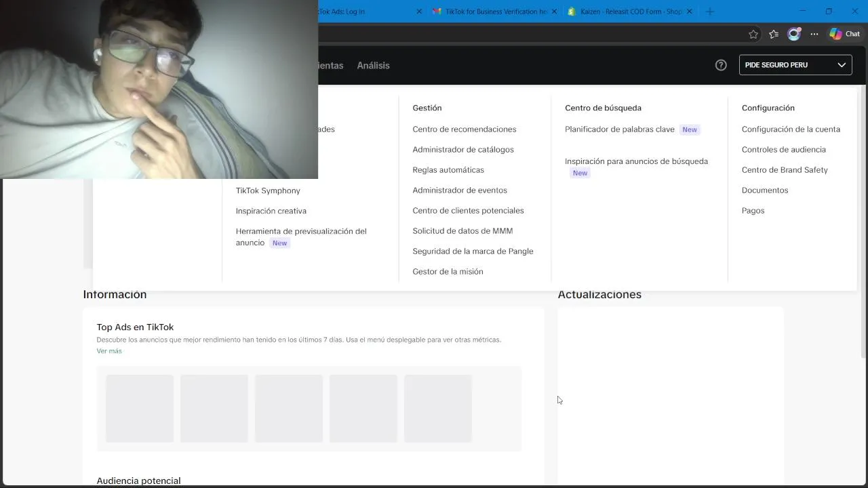Open the browser favorites list icon
Viewport: 868px width, 488px height.
click(x=774, y=34)
